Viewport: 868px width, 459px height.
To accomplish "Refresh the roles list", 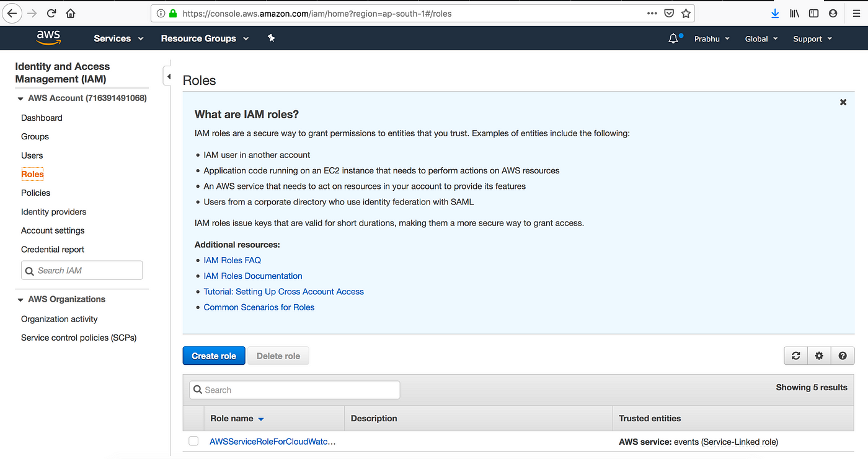I will tap(795, 356).
